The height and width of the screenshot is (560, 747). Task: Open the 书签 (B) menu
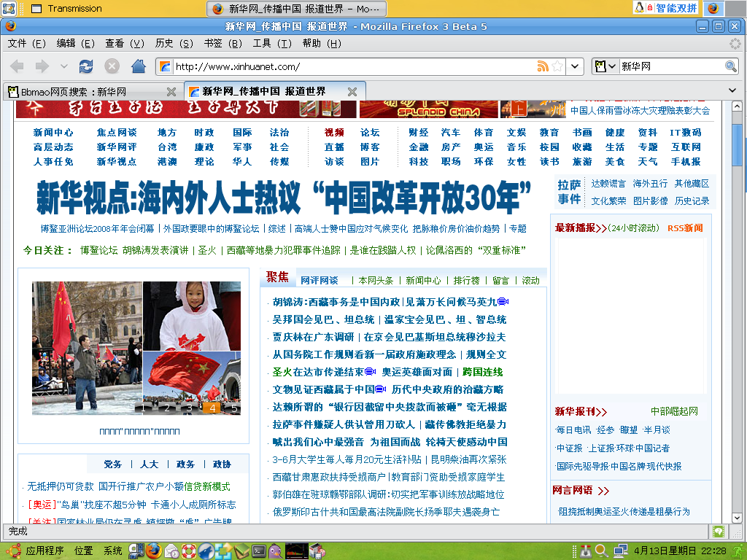pyautogui.click(x=223, y=43)
